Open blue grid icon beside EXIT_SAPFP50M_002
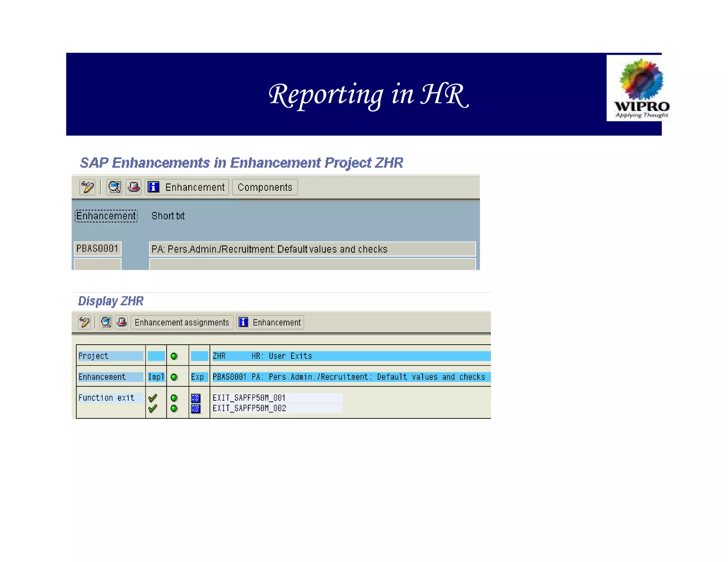Screen dimensions: 728x562 point(196,409)
